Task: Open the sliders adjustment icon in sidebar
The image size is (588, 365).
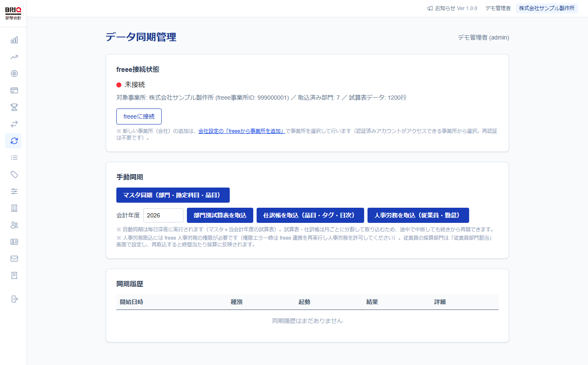Action: pos(14,191)
